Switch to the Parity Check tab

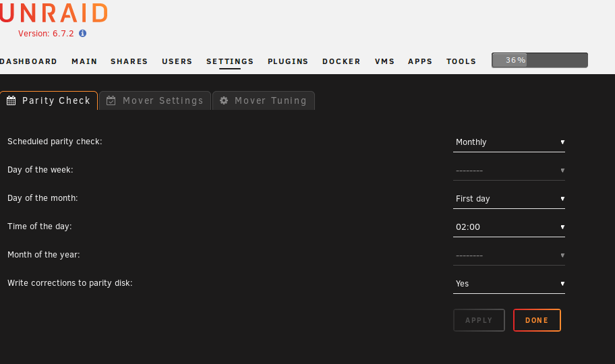pyautogui.click(x=49, y=101)
